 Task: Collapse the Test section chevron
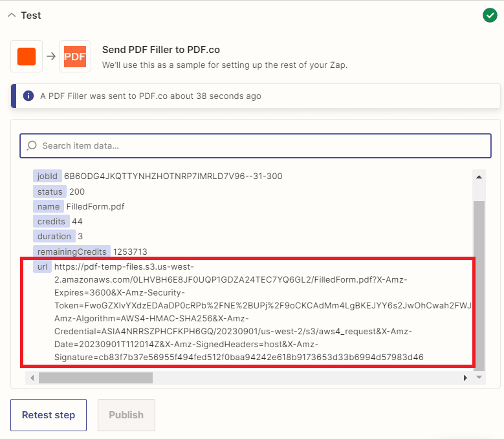(11, 16)
